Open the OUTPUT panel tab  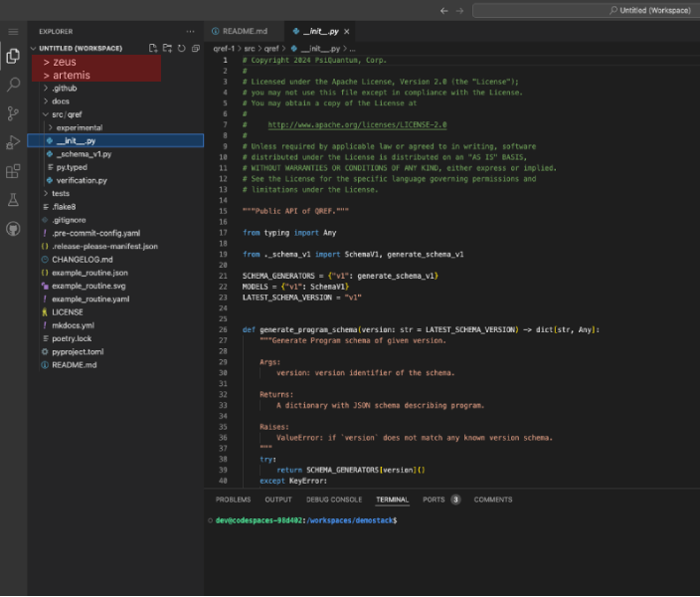point(278,499)
